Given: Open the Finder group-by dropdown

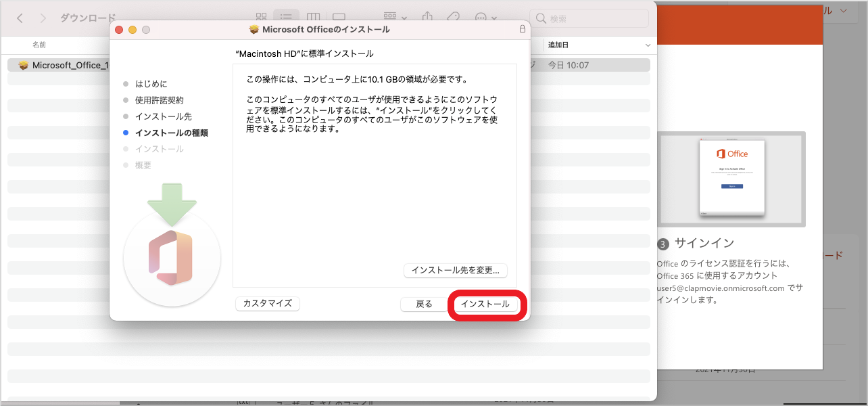Looking at the screenshot, I should pos(395,18).
